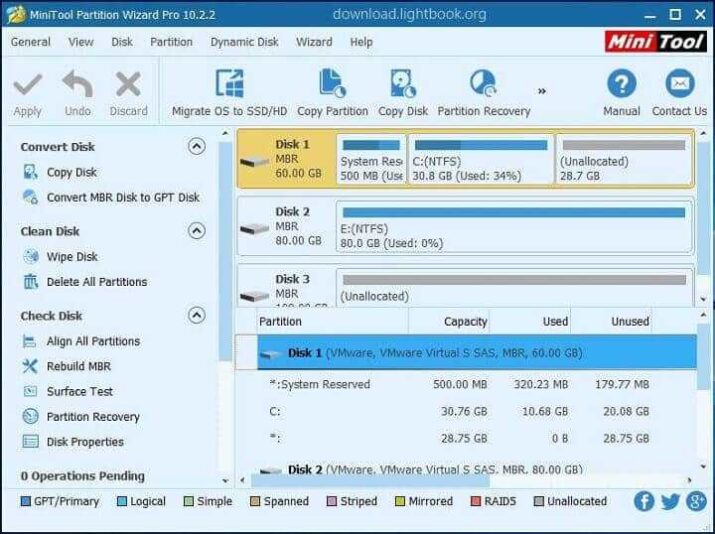The height and width of the screenshot is (534, 715).
Task: Sort by the Partition column header
Action: [333, 321]
